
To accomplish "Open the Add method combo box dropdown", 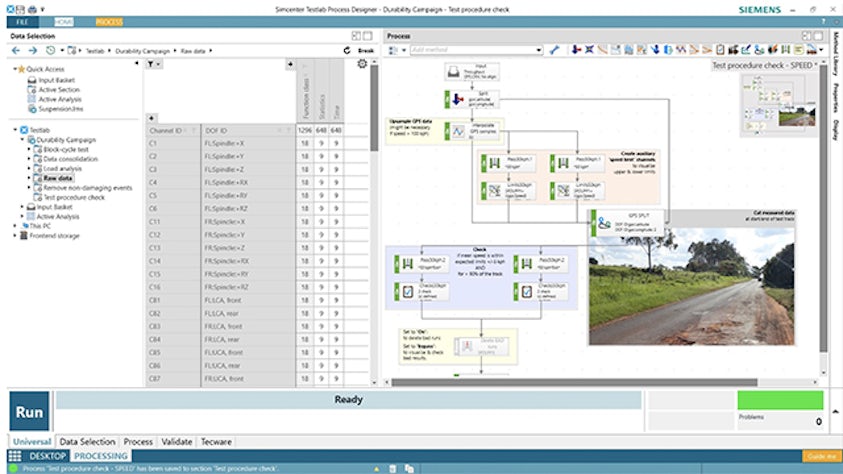I will [x=538, y=50].
